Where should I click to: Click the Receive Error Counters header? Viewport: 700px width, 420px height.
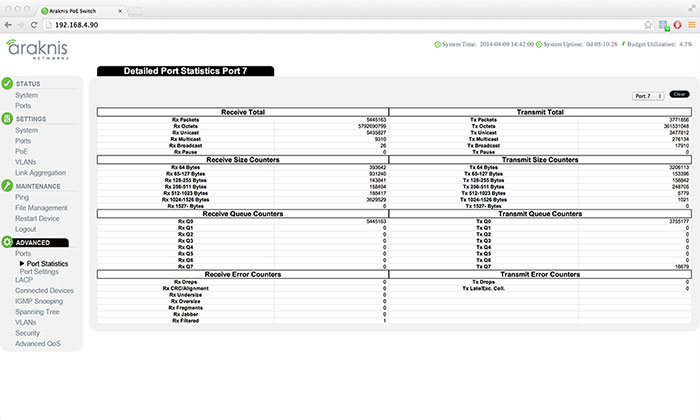tap(243, 274)
